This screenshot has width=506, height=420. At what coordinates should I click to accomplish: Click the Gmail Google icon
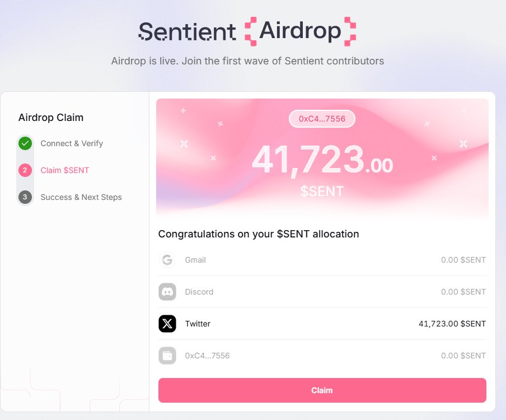(x=167, y=260)
